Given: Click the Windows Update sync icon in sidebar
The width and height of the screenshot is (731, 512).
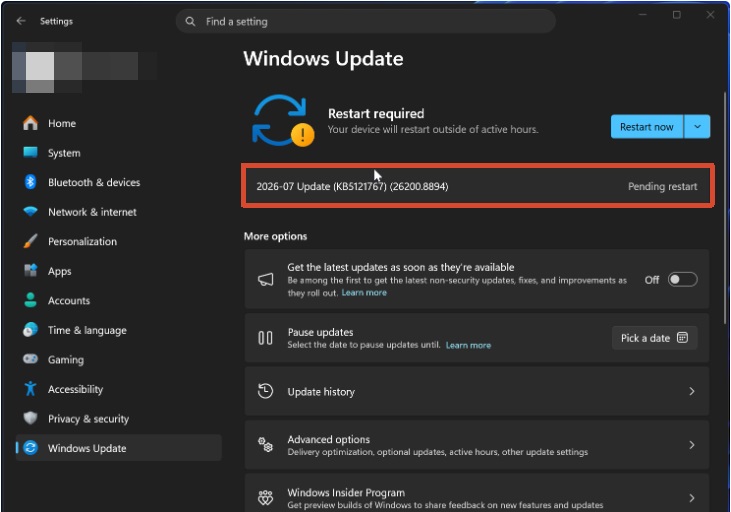Looking at the screenshot, I should point(30,448).
